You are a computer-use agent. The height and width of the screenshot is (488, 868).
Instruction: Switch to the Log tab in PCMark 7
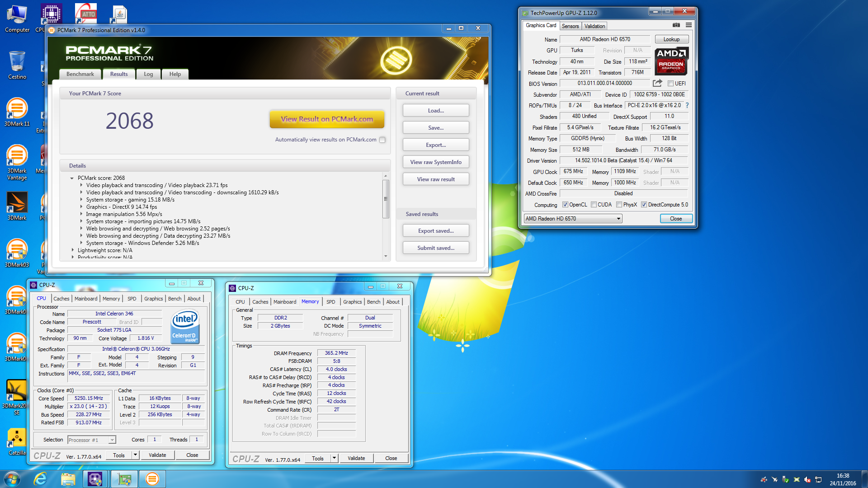coord(148,74)
